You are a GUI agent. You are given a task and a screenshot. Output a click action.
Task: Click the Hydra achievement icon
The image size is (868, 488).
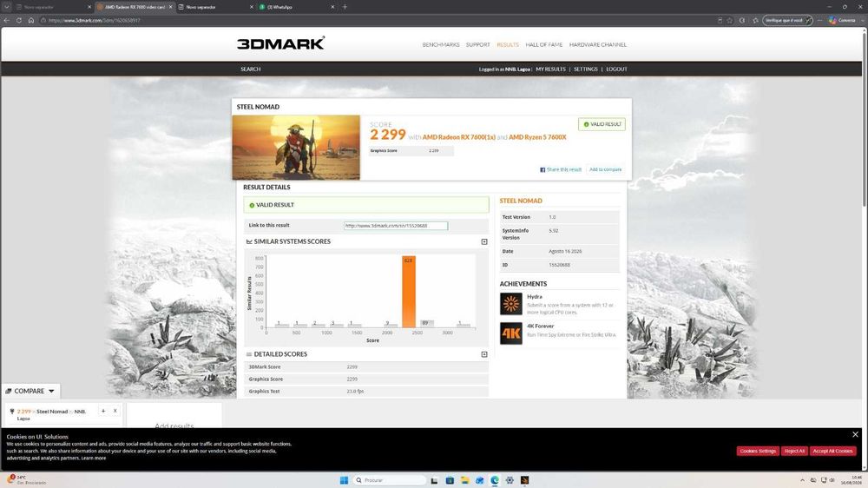click(x=511, y=304)
